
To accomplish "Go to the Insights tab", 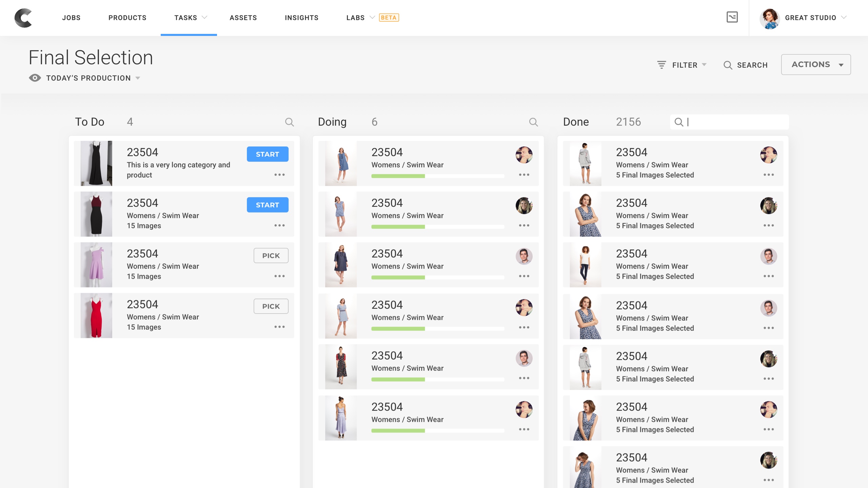I will click(301, 18).
